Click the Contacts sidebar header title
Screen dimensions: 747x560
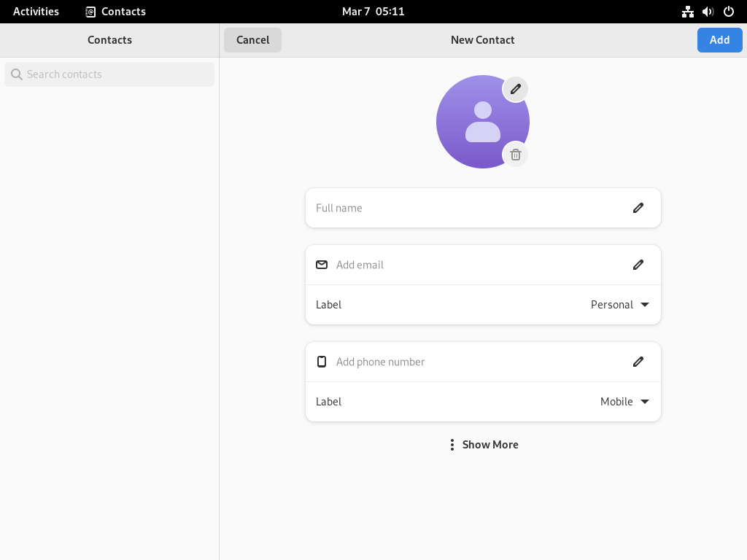click(109, 40)
